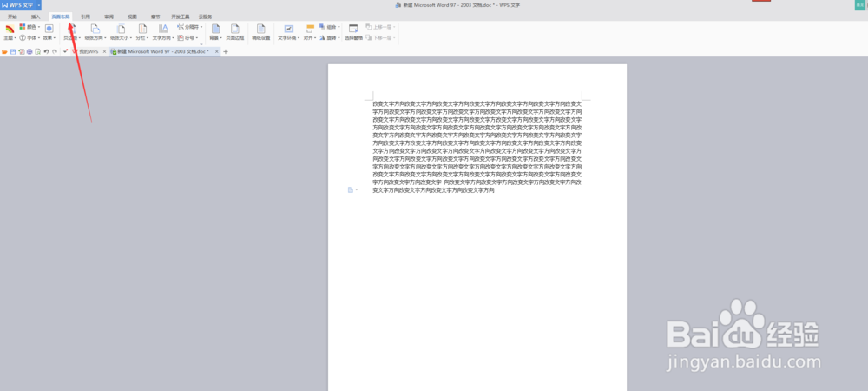The image size is (868, 391).
Task: Switch to the 章节 ribbon tab
Action: tap(155, 17)
